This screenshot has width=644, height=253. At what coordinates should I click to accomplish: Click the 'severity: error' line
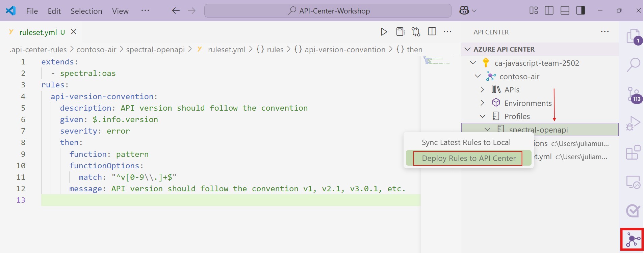click(x=95, y=131)
